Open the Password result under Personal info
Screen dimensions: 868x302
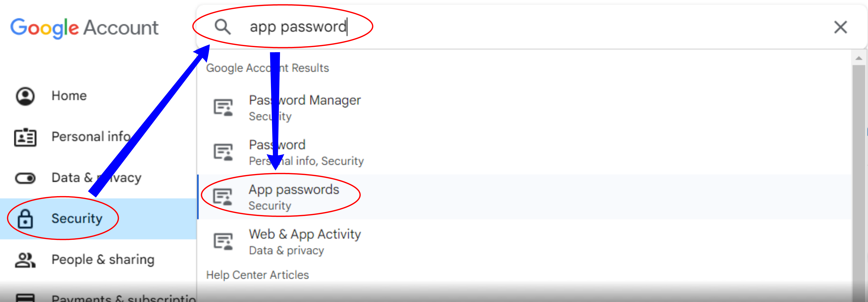525,152
